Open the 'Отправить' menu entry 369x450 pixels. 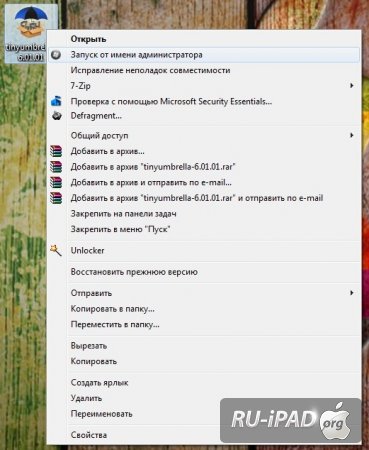(204, 293)
